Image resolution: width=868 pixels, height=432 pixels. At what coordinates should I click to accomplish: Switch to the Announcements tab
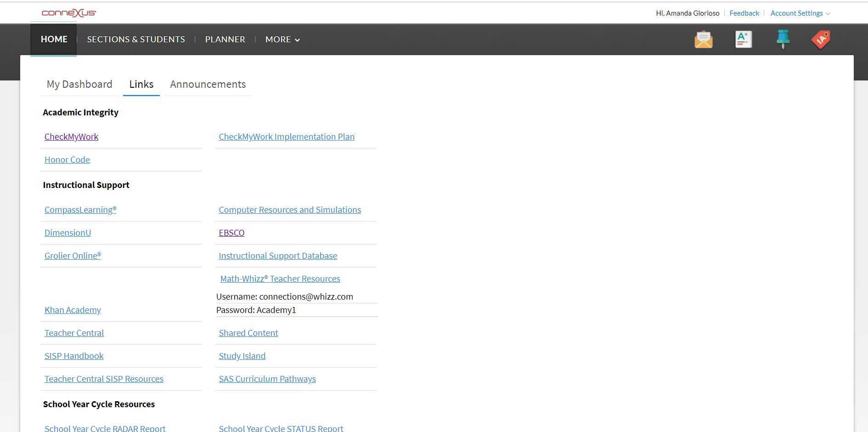[208, 84]
